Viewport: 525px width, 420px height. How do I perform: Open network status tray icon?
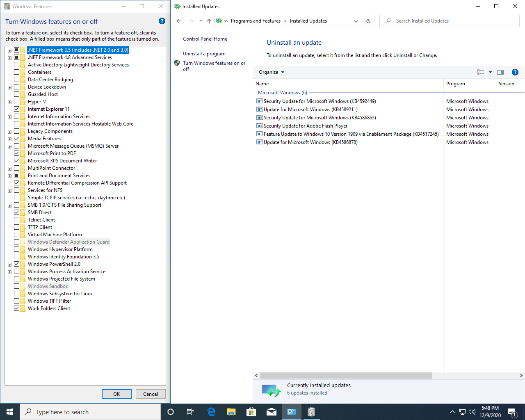pyautogui.click(x=462, y=412)
